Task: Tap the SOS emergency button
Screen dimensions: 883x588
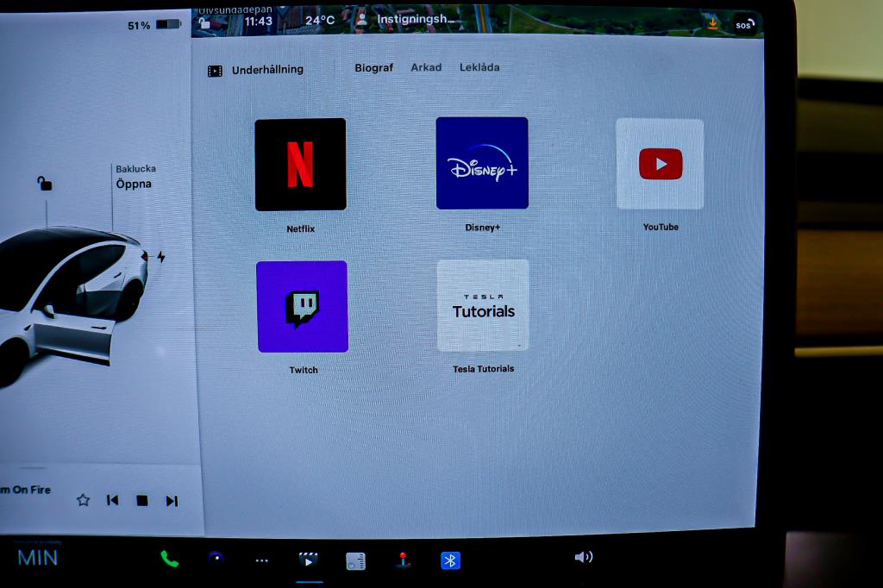Action: click(744, 24)
